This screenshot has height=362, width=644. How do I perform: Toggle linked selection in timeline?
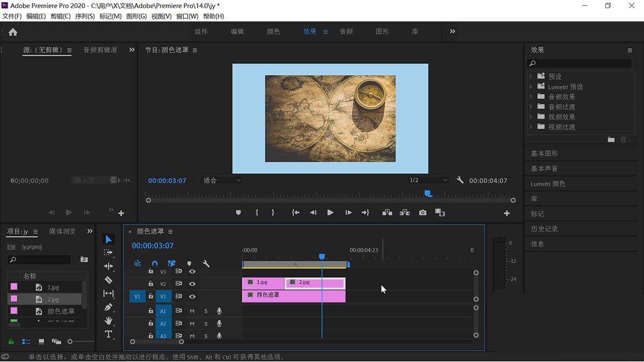click(172, 263)
